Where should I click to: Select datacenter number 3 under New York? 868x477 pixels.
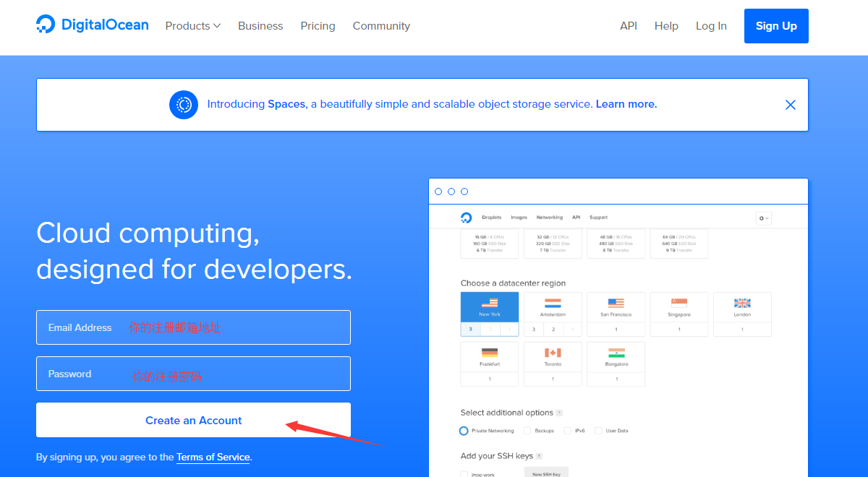click(x=470, y=330)
